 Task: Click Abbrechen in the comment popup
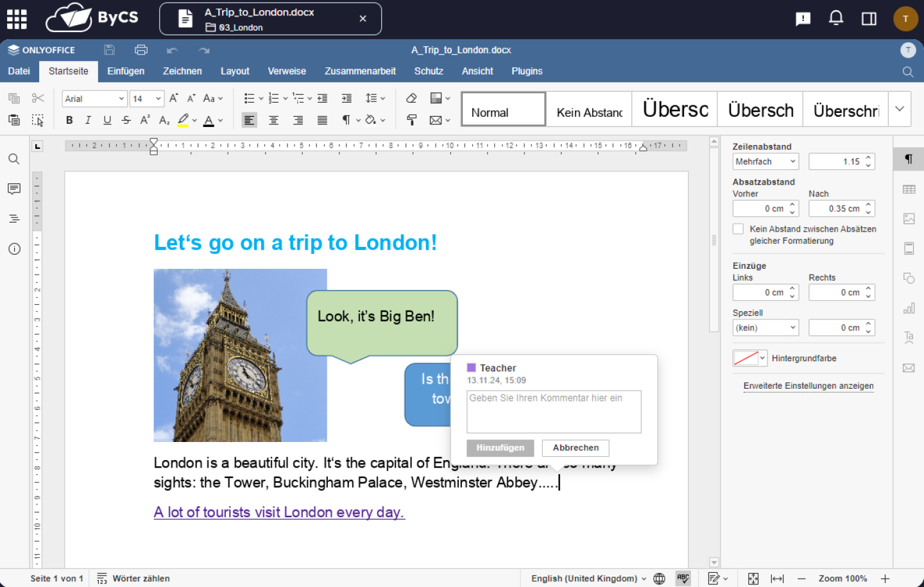tap(576, 448)
